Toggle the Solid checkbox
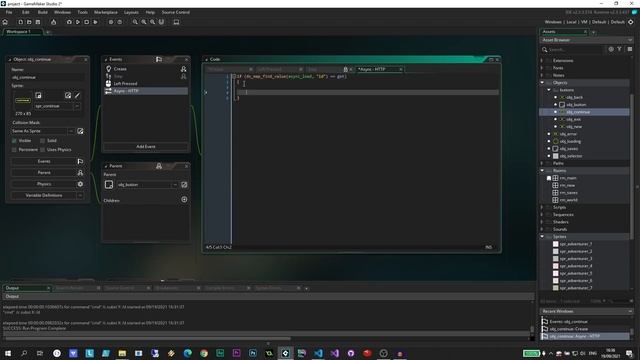 [x=42, y=140]
